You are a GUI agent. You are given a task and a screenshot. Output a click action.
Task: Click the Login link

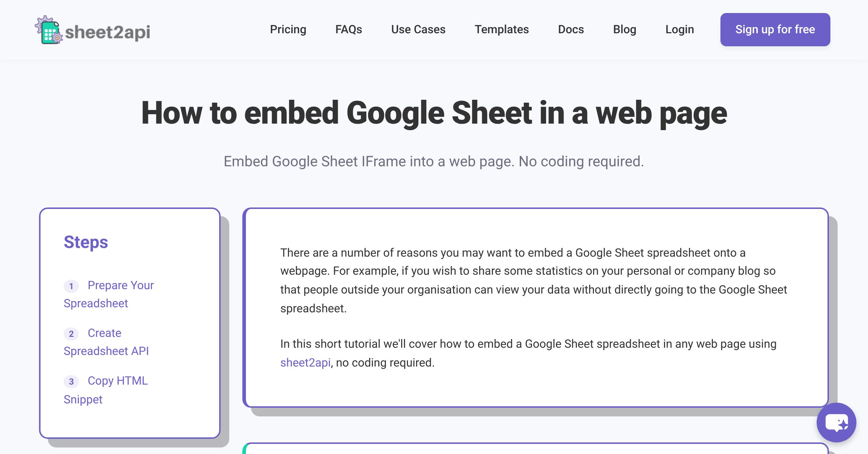[680, 29]
